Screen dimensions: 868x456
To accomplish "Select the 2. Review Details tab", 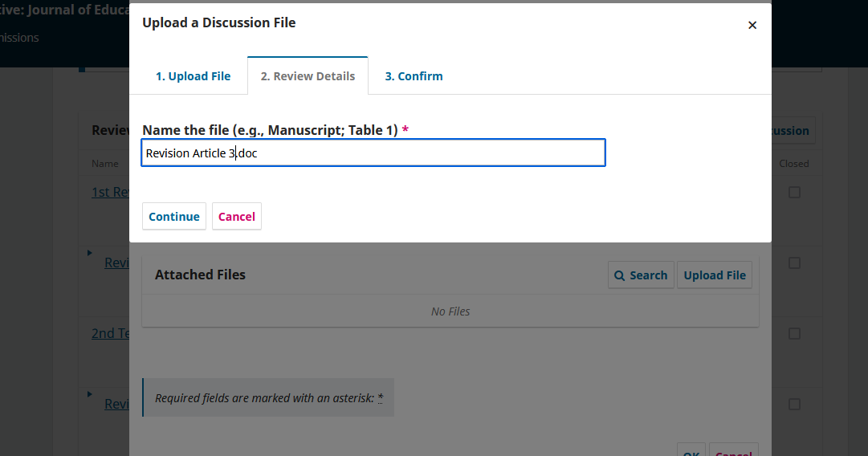I will (308, 76).
